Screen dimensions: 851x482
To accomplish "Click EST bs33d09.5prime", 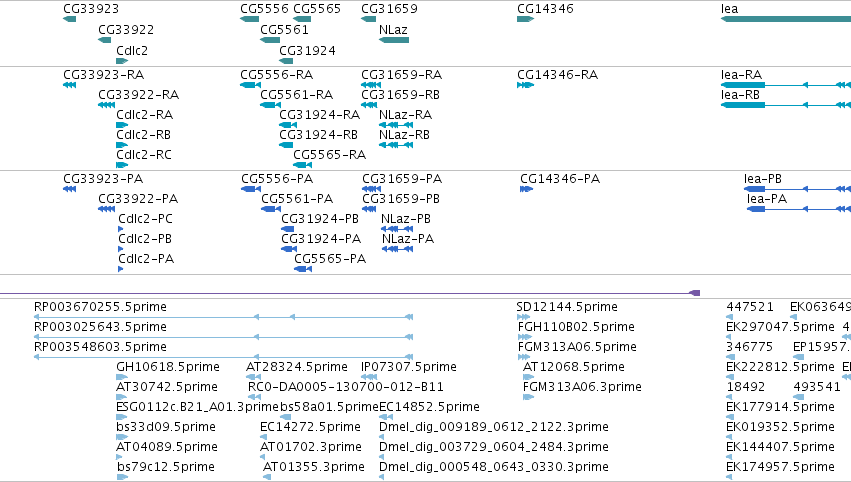I will coord(166,427).
